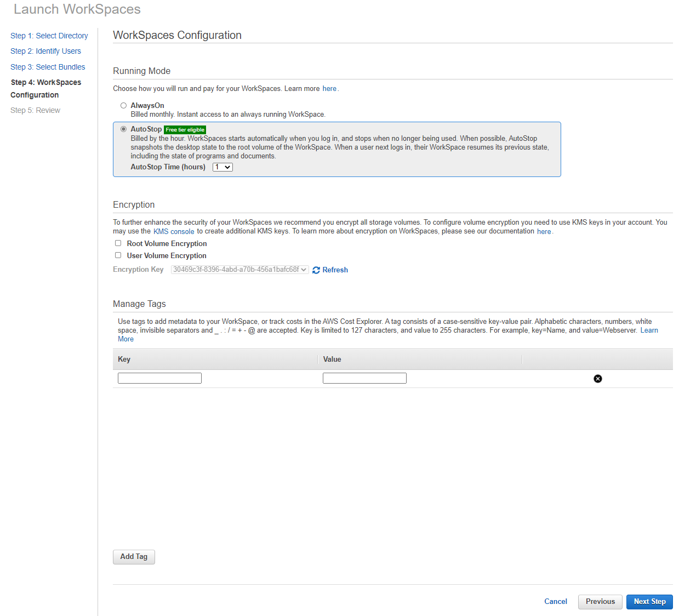Click the Key column header

(215, 360)
